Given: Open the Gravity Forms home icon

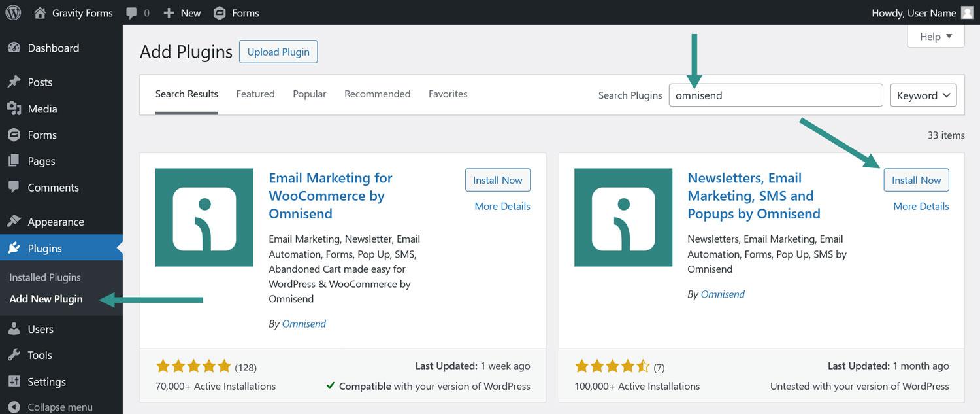Looking at the screenshot, I should (40, 12).
